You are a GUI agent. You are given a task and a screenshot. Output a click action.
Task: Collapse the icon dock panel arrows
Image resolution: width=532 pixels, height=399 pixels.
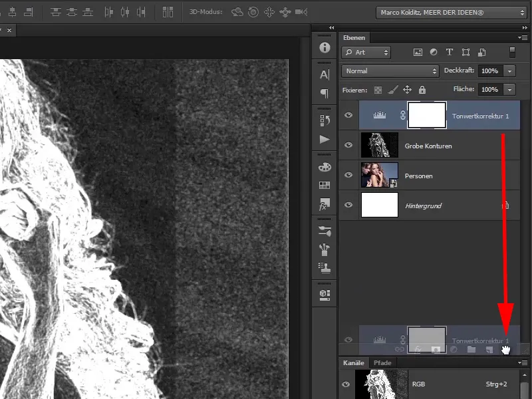pos(331,28)
